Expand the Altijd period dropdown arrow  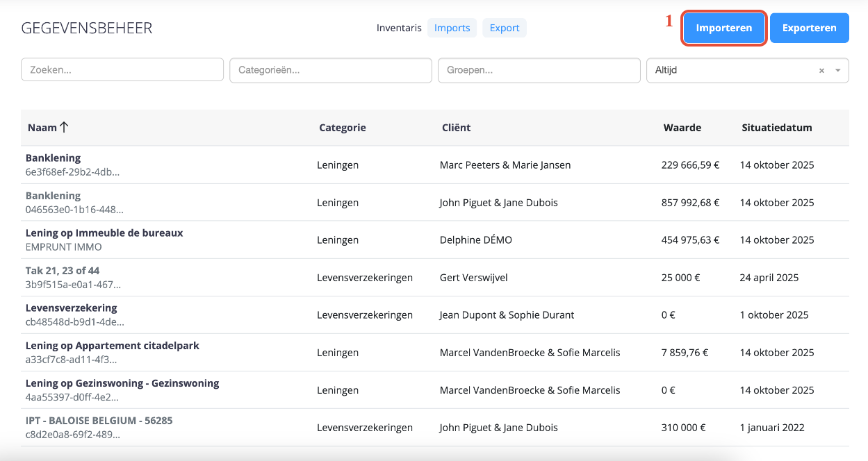tap(837, 71)
